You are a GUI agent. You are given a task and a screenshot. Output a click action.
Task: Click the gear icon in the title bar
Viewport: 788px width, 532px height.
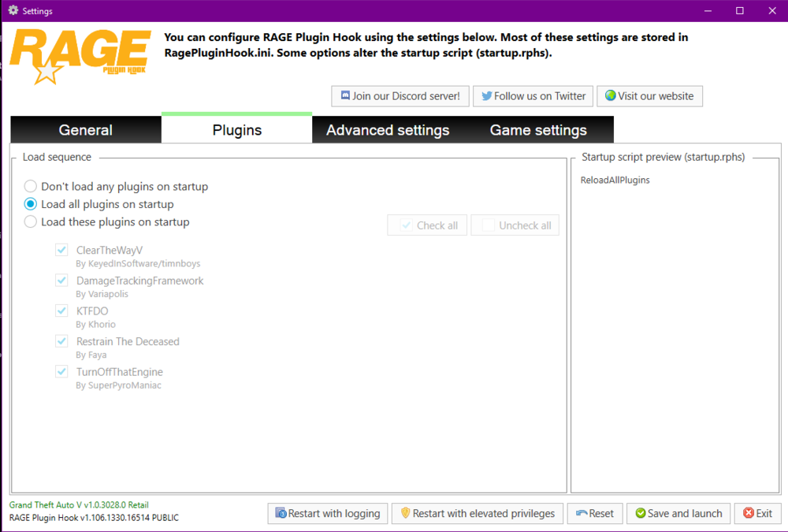tap(11, 10)
